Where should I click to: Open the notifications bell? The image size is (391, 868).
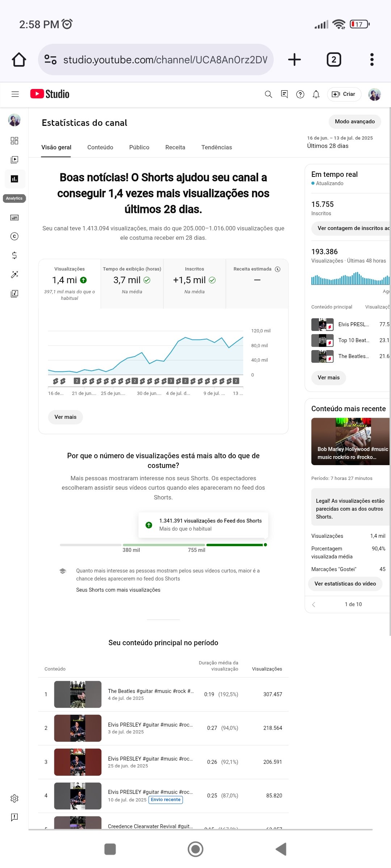click(316, 94)
